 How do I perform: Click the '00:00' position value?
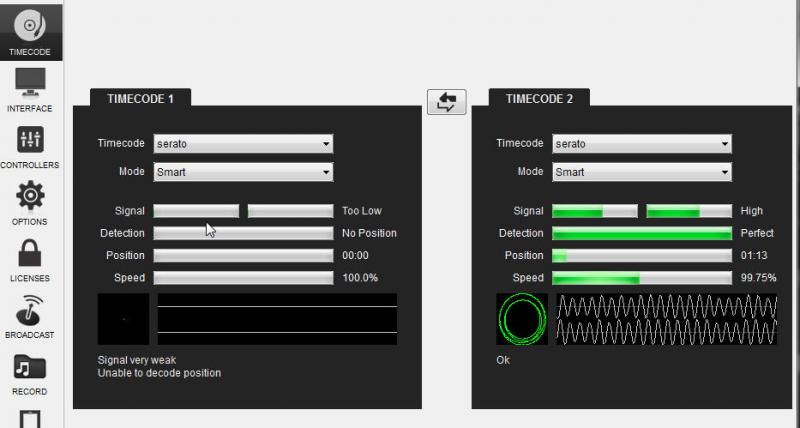point(355,256)
